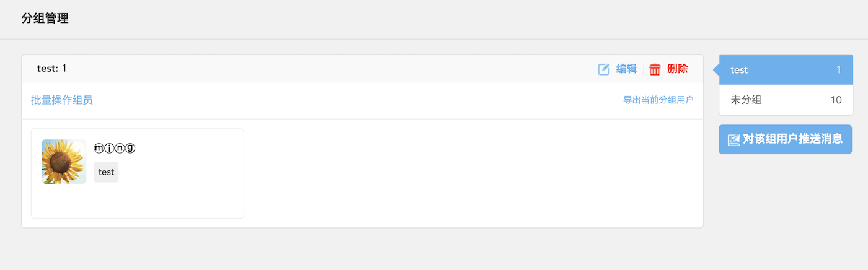Select the sunflower avatar thumbnail
868x270 pixels.
point(64,162)
